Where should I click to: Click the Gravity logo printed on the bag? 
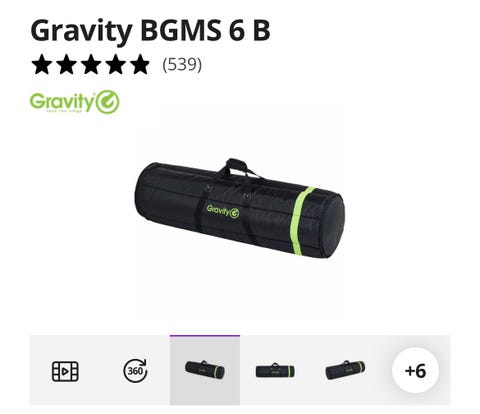[x=223, y=211]
